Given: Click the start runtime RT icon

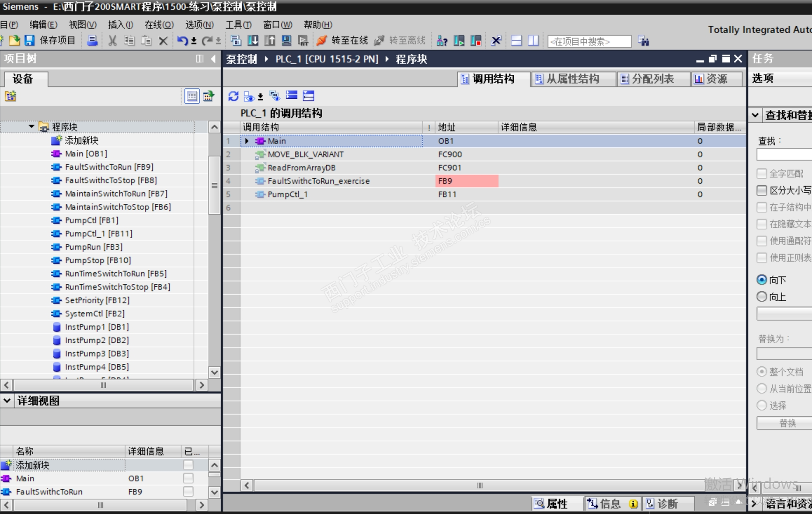Looking at the screenshot, I should (x=303, y=41).
